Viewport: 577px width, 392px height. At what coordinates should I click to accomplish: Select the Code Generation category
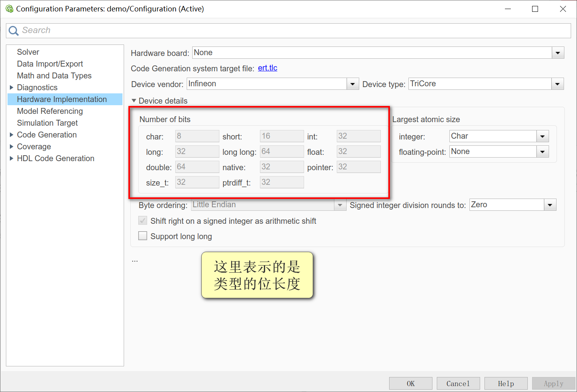(x=47, y=135)
